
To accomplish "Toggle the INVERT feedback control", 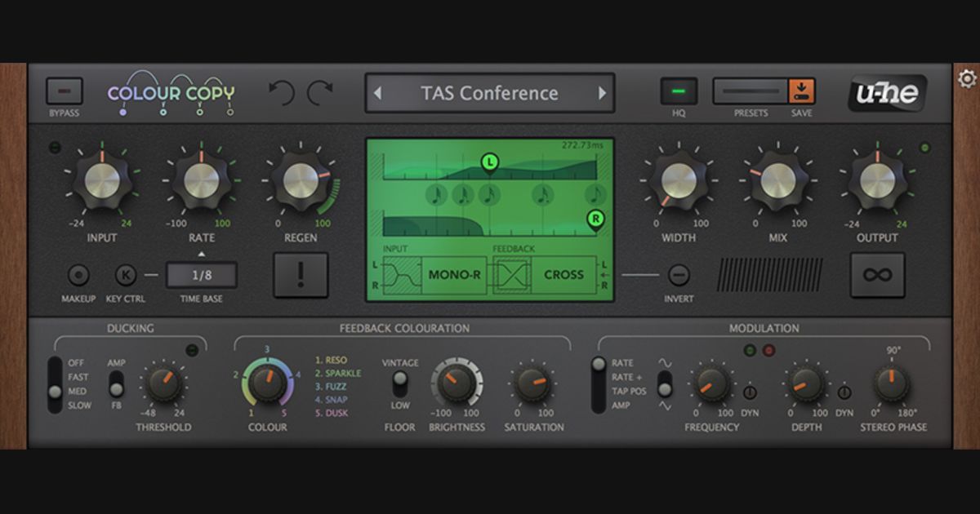I will 678,274.
